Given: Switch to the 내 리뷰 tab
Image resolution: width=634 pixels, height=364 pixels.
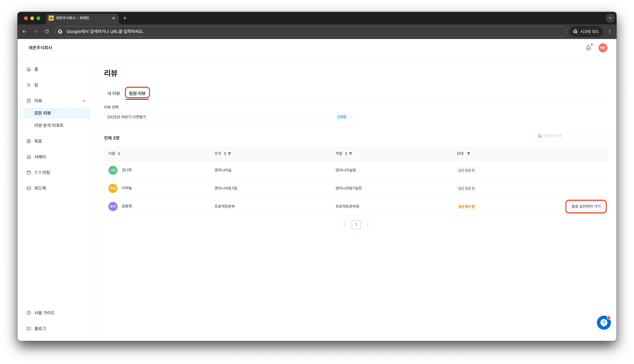Looking at the screenshot, I should (x=114, y=93).
